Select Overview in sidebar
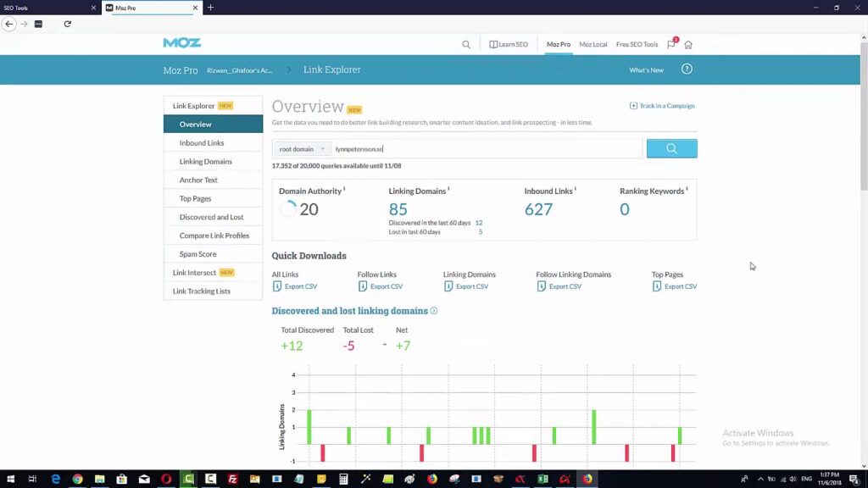 pos(213,124)
